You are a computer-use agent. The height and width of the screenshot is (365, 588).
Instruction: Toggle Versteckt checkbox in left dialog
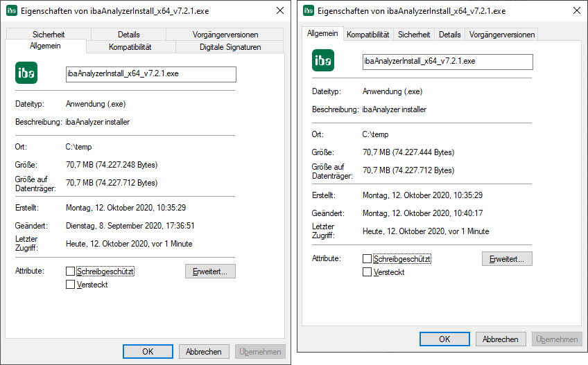click(x=70, y=285)
